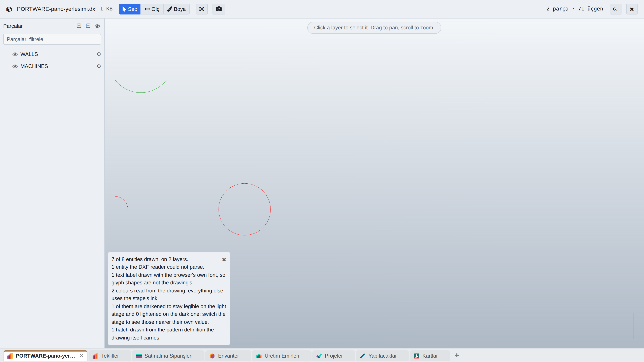Screen dimensions: 644x362
Task: Switch to the Projeler tab
Action: tap(333, 356)
